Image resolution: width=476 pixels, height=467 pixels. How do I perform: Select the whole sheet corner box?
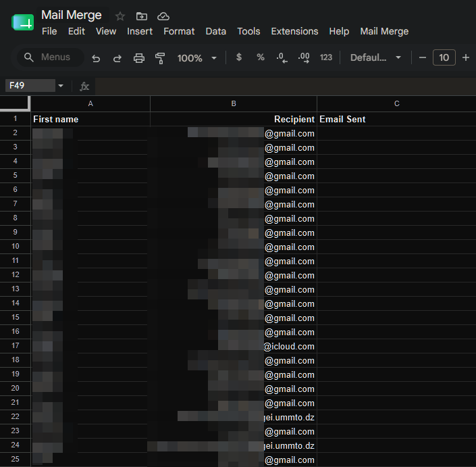15,103
